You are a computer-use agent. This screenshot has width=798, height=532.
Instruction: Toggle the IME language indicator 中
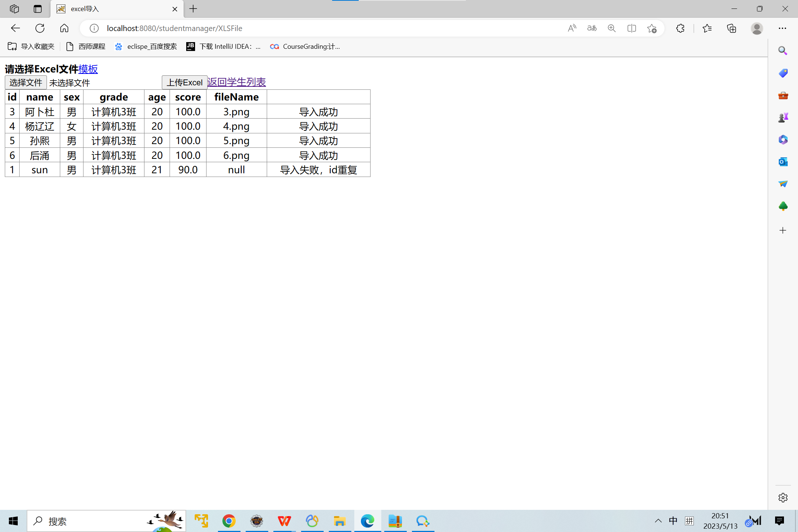(x=673, y=521)
